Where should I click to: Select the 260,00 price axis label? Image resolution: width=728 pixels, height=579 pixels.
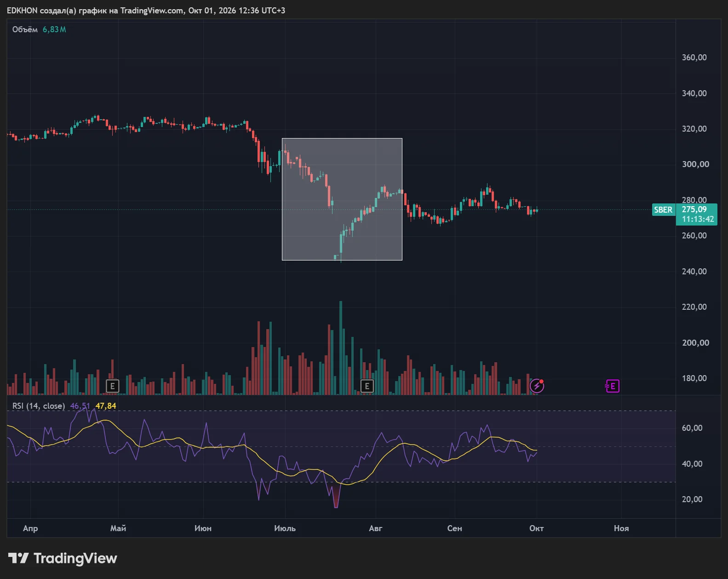click(x=694, y=236)
